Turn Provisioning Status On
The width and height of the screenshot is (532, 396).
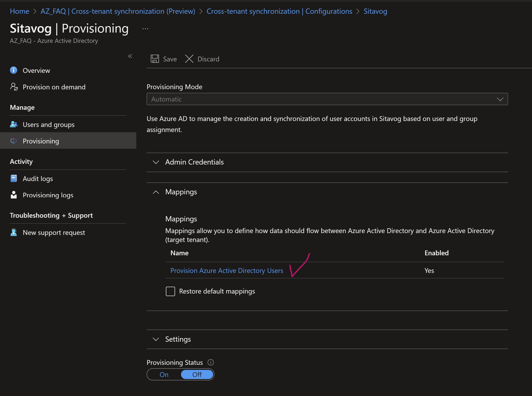point(164,374)
